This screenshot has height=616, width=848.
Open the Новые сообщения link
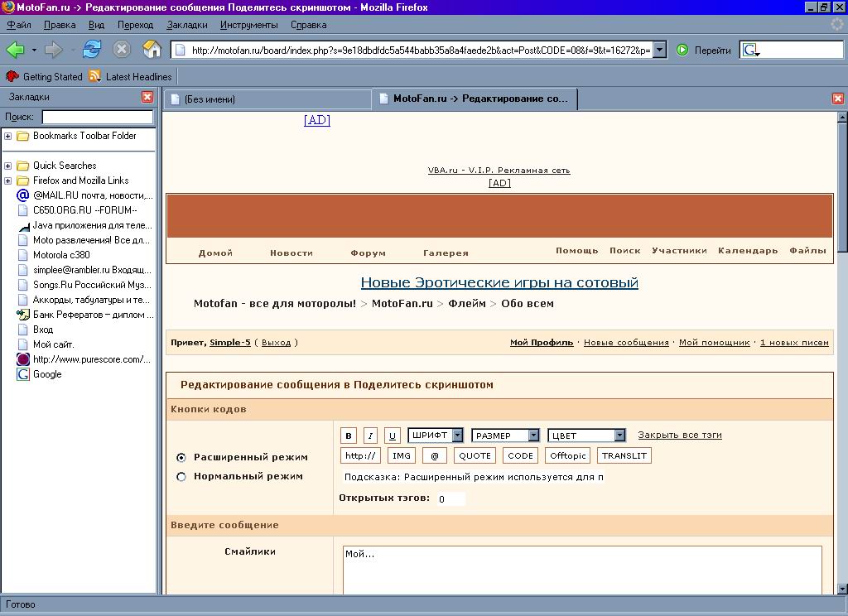(626, 342)
